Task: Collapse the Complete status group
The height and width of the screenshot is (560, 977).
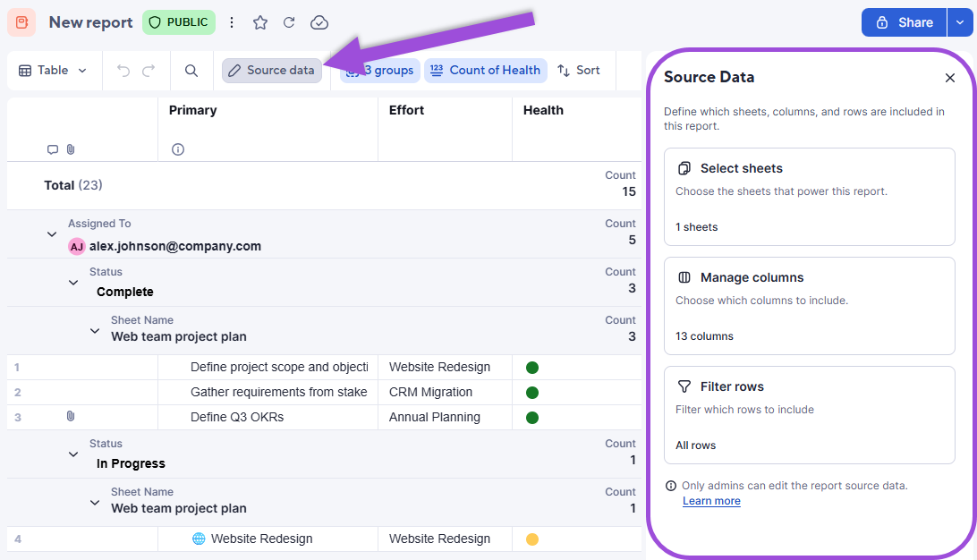Action: click(x=73, y=283)
